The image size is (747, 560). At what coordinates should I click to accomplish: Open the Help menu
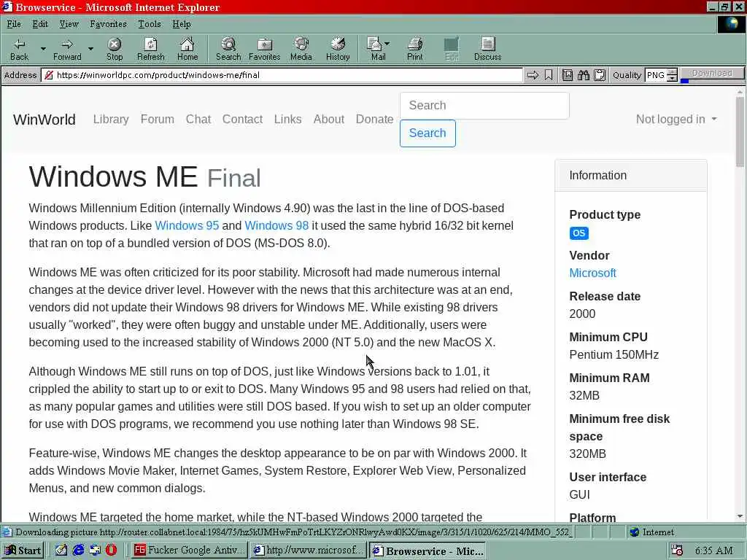pos(181,24)
